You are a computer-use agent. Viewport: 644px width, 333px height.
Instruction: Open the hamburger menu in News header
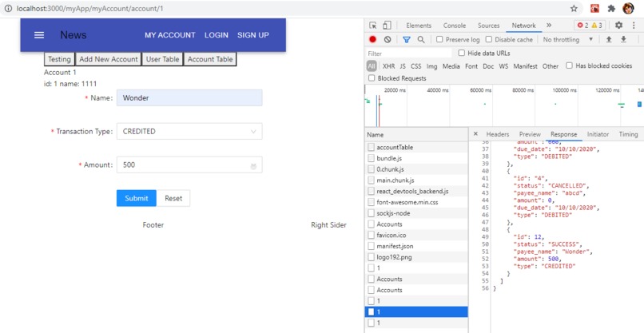[x=39, y=35]
